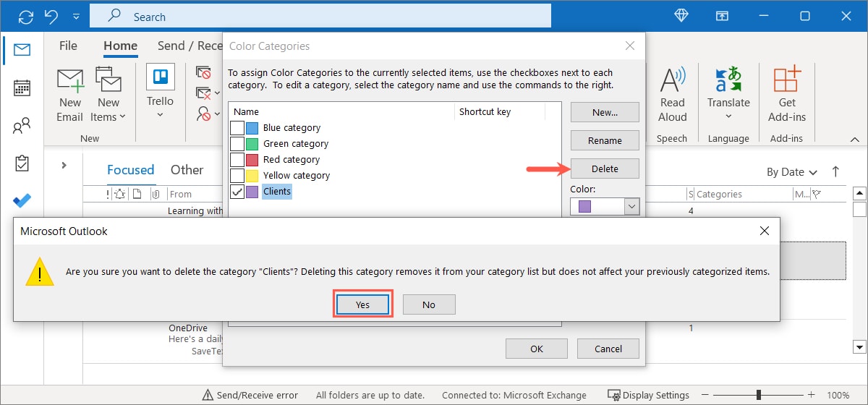Screen dimensions: 868x405
Task: Open Display Settings in status bar
Action: (648, 395)
